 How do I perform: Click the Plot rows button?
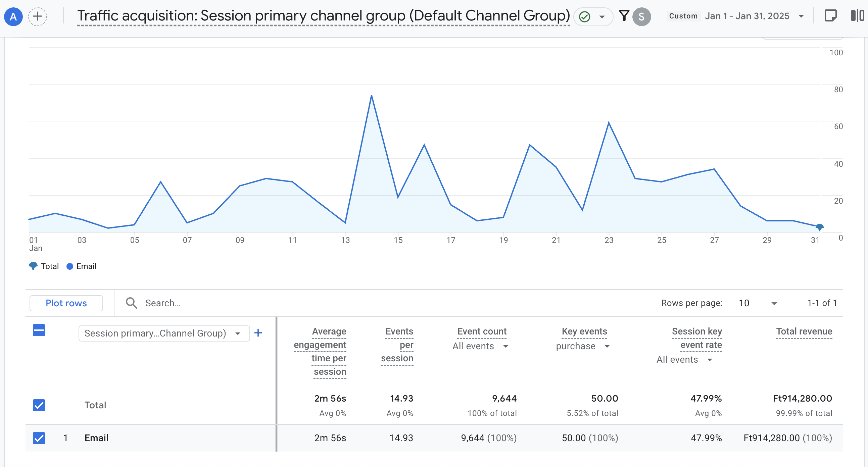(x=66, y=303)
